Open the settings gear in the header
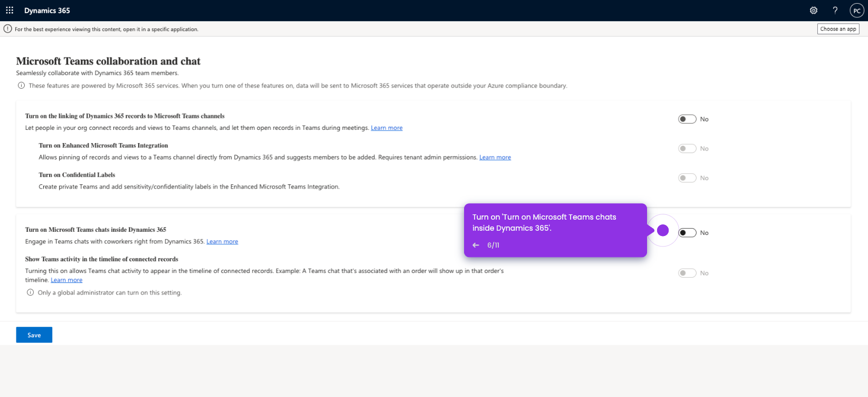Screen dimensions: 868x397 coord(814,10)
